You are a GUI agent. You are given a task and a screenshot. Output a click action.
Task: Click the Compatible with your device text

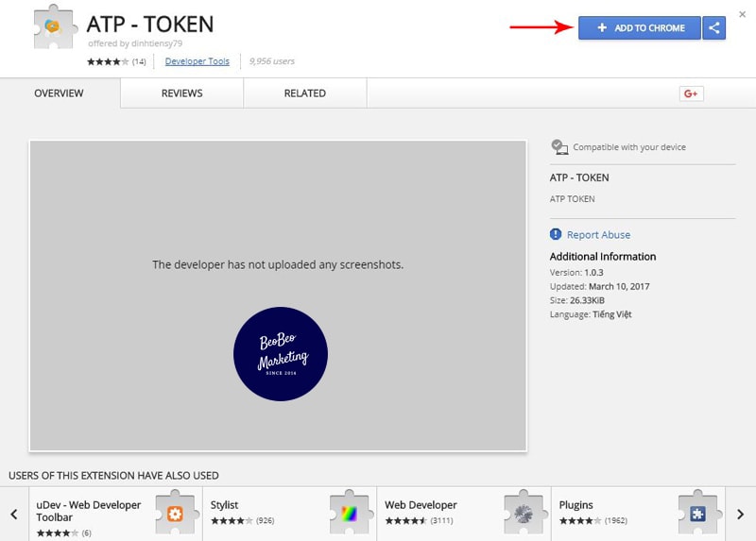click(x=629, y=147)
